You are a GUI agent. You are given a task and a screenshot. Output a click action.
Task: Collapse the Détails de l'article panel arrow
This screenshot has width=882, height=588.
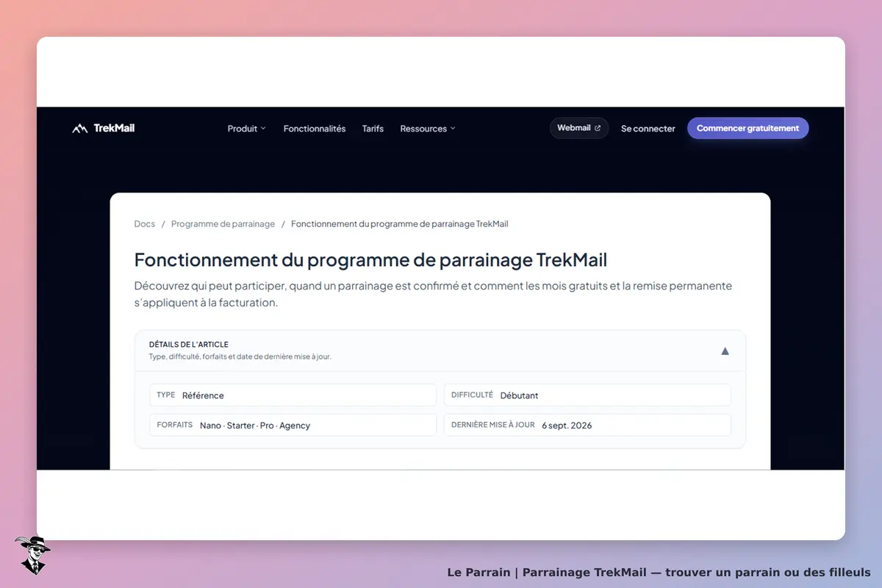[725, 351]
